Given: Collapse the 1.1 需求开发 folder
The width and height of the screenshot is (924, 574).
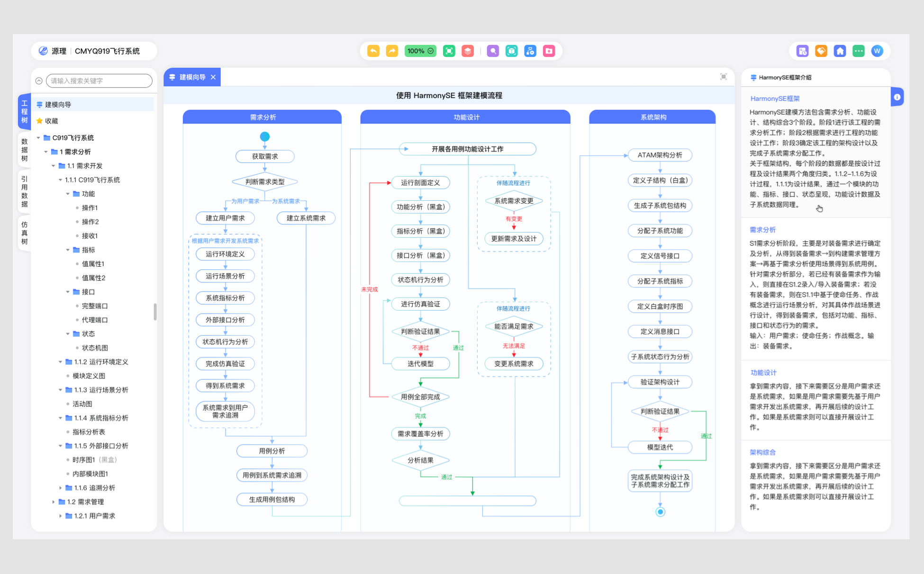Looking at the screenshot, I should [x=53, y=166].
